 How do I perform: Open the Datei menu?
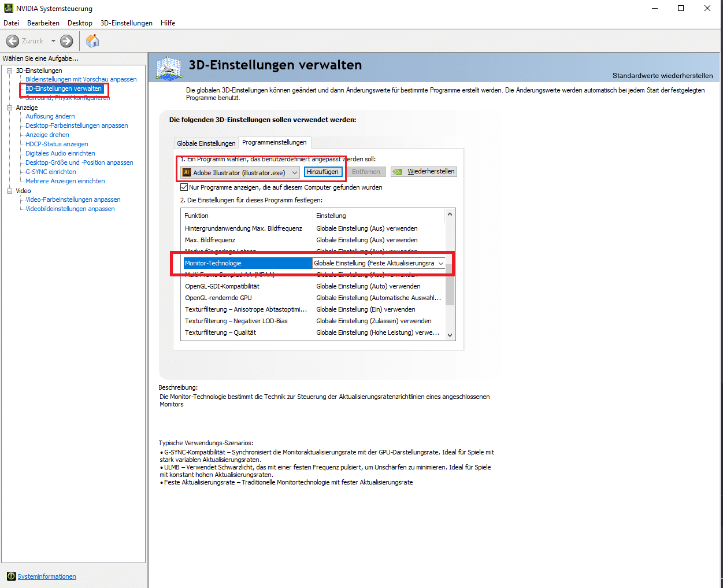click(12, 23)
